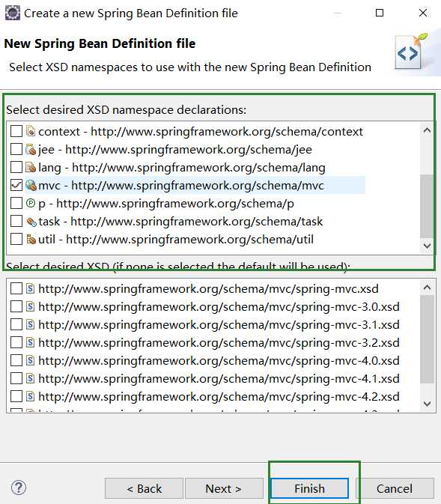Click XSD list scroll down arrow

coord(427,404)
